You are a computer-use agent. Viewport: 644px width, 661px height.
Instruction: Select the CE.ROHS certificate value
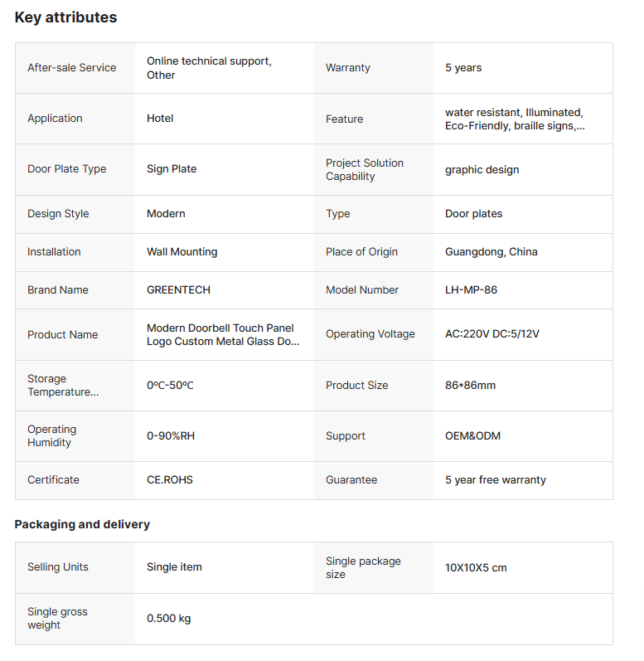[x=170, y=479]
